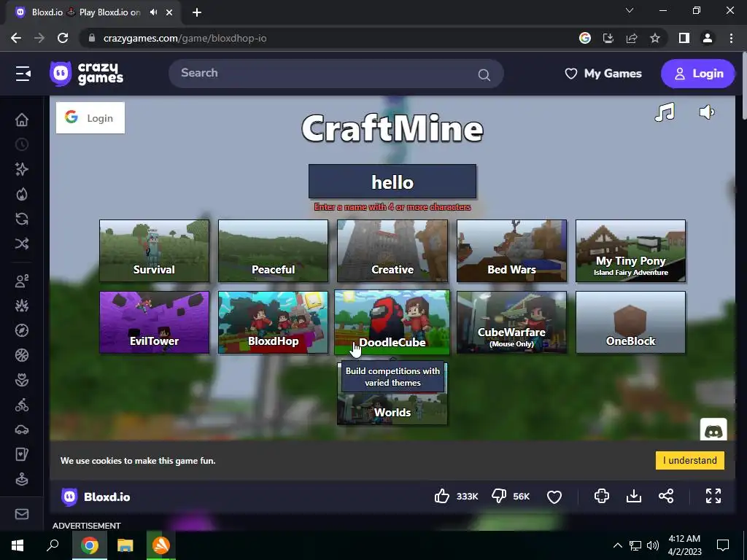
Task: Click the puzzle piece icon in game bar
Action: pyautogui.click(x=602, y=496)
